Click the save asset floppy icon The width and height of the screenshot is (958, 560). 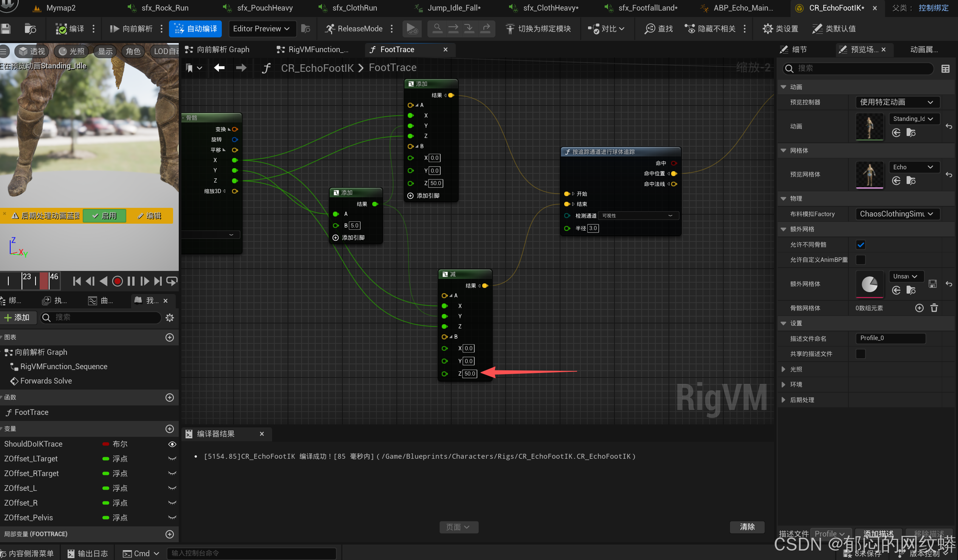[x=5, y=28]
